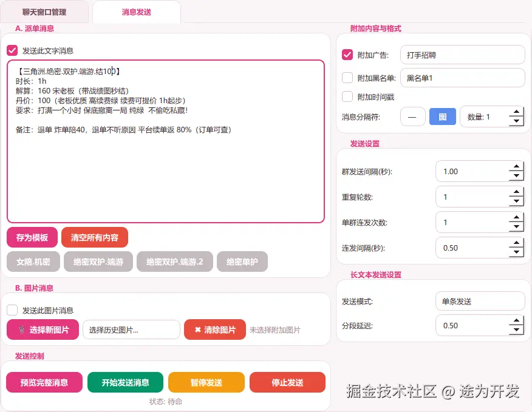
Task: Increase 群发送间隔(秒) value
Action: (x=516, y=166)
